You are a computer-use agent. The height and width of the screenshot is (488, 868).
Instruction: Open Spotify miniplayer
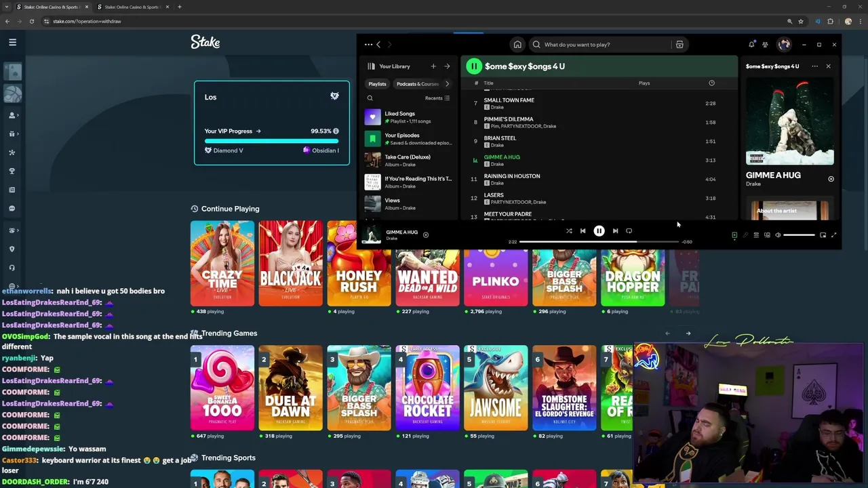pos(823,235)
